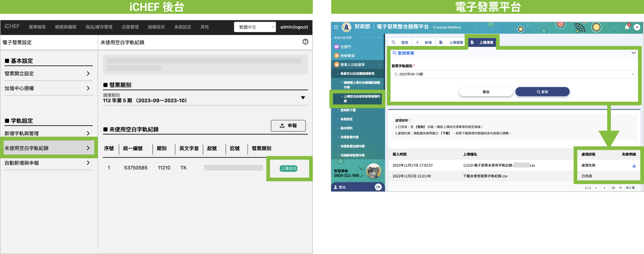Screen dimensions: 644x254
Task: Open 營業報表 menu item
Action: click(x=37, y=27)
